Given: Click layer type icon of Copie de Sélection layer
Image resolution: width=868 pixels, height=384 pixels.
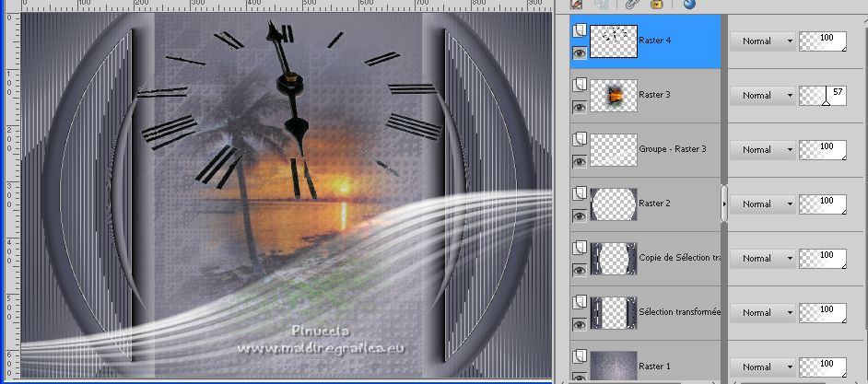Looking at the screenshot, I should coord(579,248).
